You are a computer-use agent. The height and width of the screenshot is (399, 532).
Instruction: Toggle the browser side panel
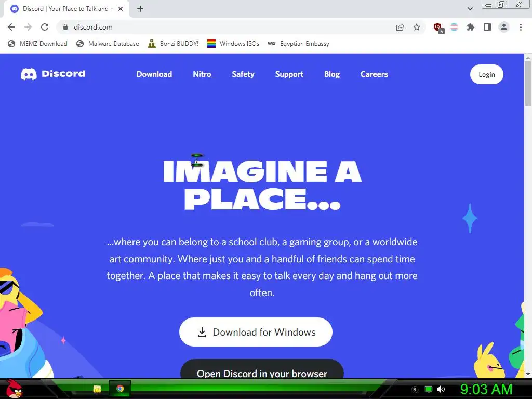(487, 27)
